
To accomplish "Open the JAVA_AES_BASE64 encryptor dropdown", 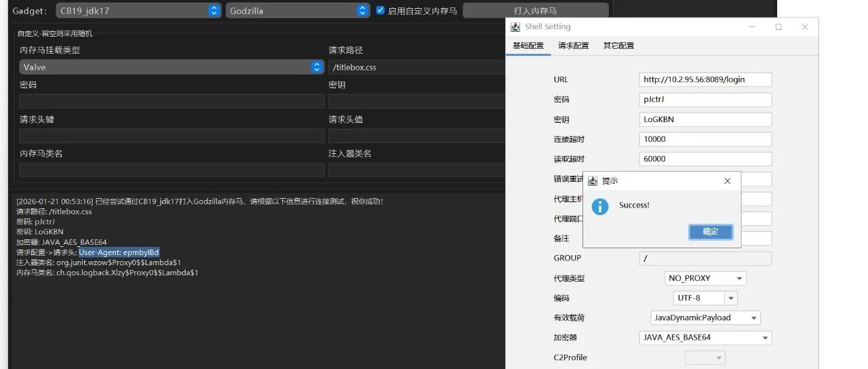I will [705, 337].
